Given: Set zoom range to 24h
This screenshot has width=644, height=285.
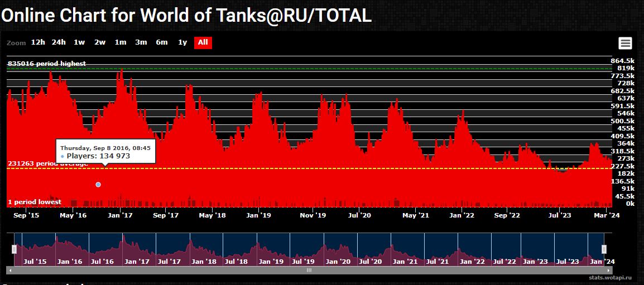Looking at the screenshot, I should click(59, 42).
